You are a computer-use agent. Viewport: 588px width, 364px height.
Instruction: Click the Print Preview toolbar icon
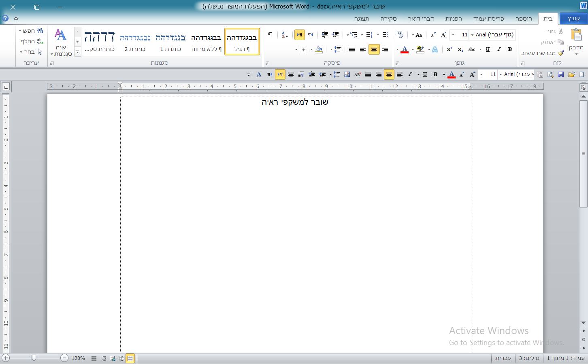click(x=550, y=74)
